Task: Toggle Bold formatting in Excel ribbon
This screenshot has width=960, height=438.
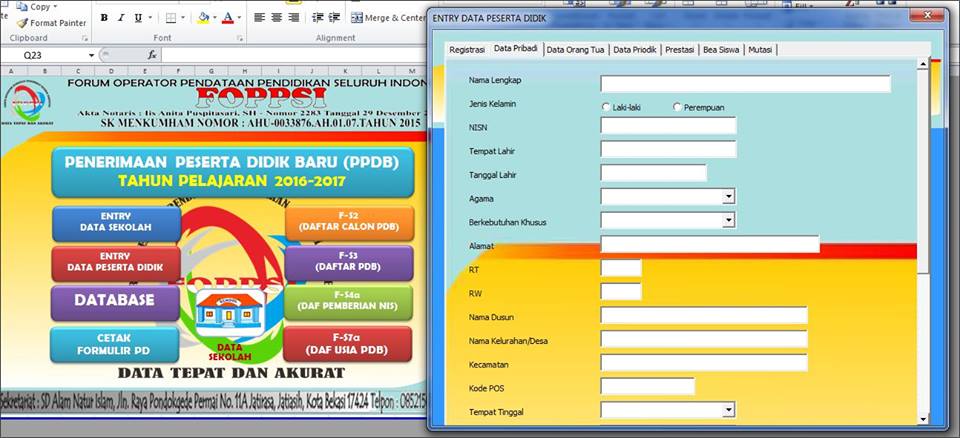Action: point(104,18)
